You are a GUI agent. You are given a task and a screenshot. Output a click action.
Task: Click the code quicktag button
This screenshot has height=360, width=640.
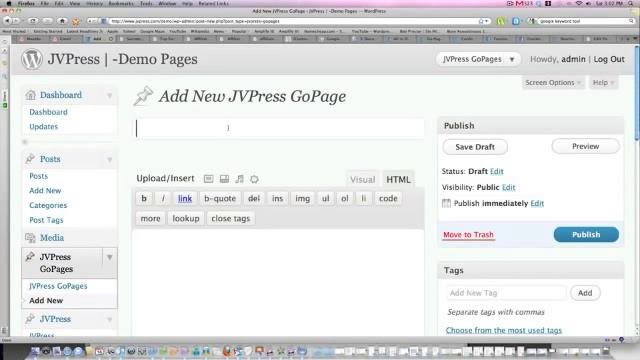pos(388,198)
